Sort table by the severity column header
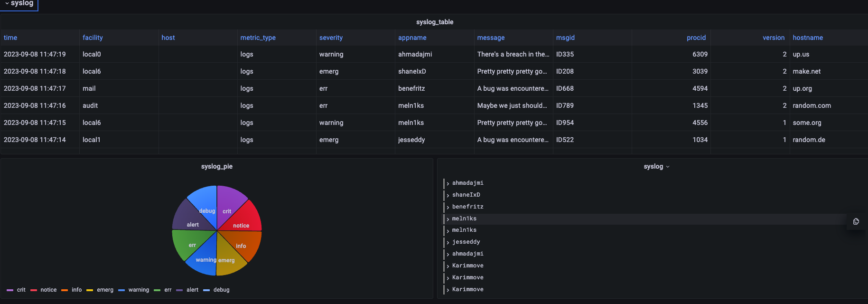Screen dimensions: 868x304 pyautogui.click(x=331, y=38)
